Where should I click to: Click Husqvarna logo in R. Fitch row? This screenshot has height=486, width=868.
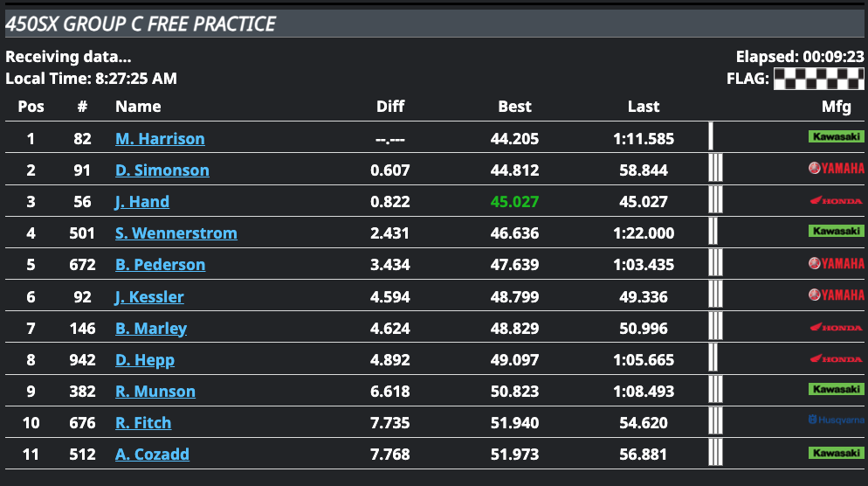tap(836, 422)
